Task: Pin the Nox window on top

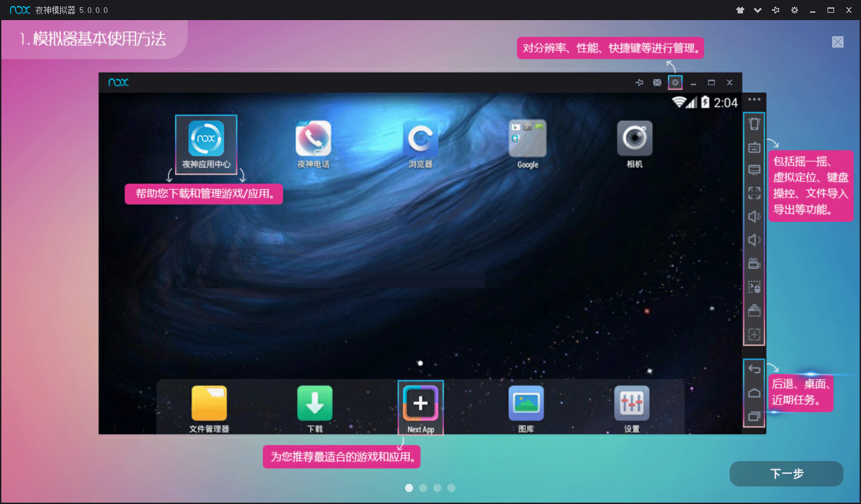Action: (776, 10)
